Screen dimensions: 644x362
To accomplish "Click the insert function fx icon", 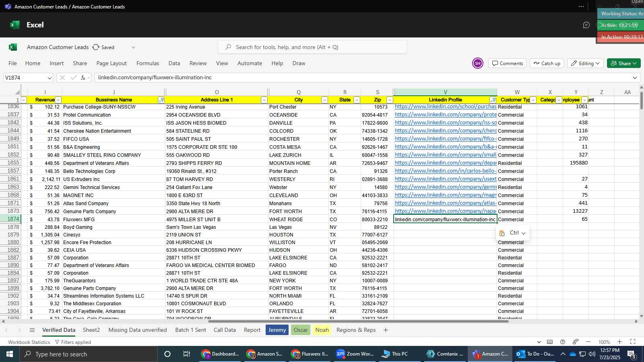I will 83,78.
